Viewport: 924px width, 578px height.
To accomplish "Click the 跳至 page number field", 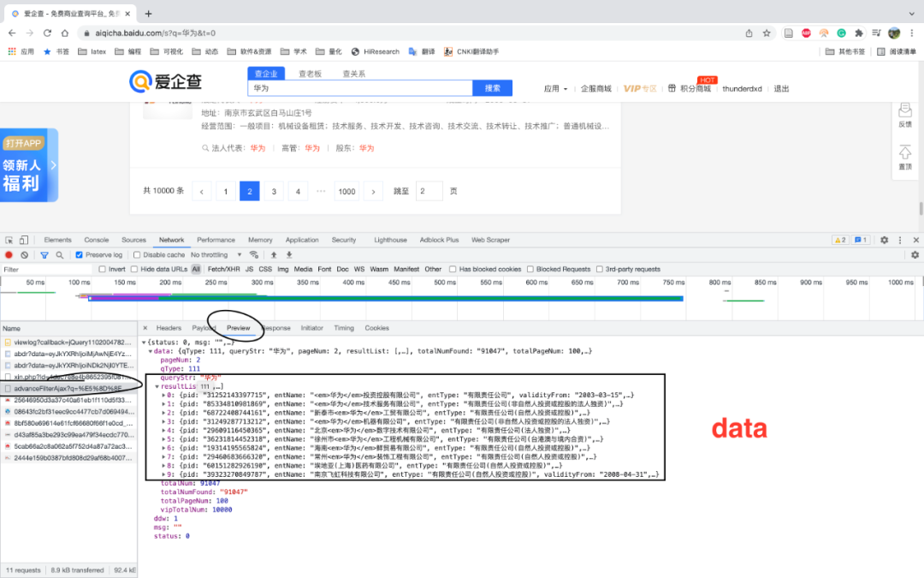I will [x=429, y=191].
